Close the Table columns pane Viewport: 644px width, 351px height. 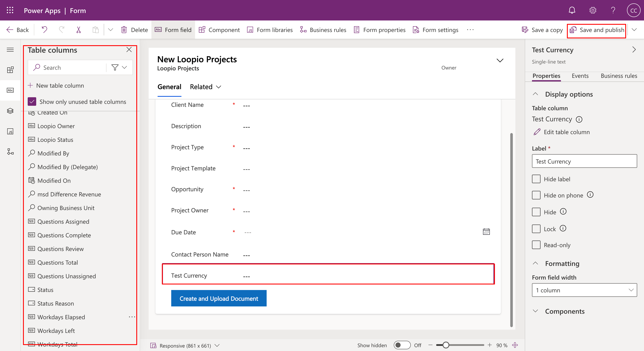tap(129, 49)
